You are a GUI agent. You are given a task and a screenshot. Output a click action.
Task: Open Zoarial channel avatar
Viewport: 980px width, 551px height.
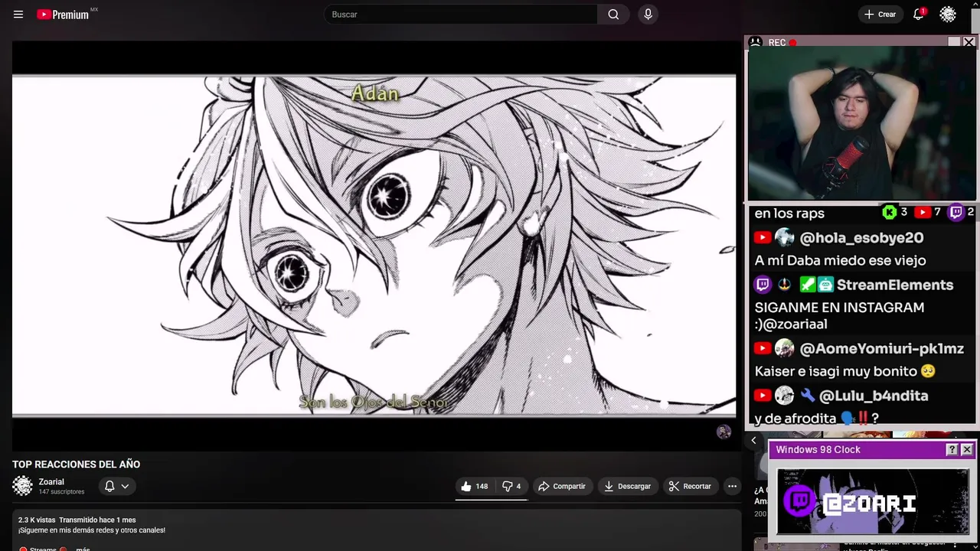23,486
